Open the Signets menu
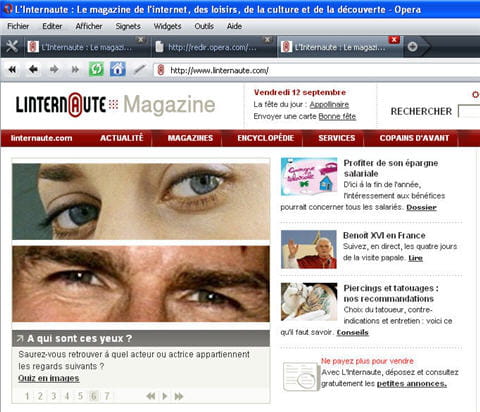The height and width of the screenshot is (412, 480). (128, 26)
